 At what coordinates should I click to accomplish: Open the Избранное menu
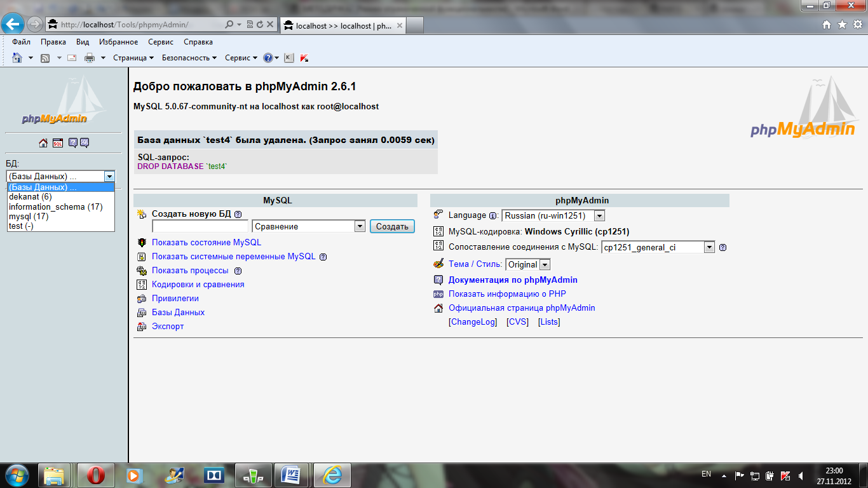pos(119,42)
